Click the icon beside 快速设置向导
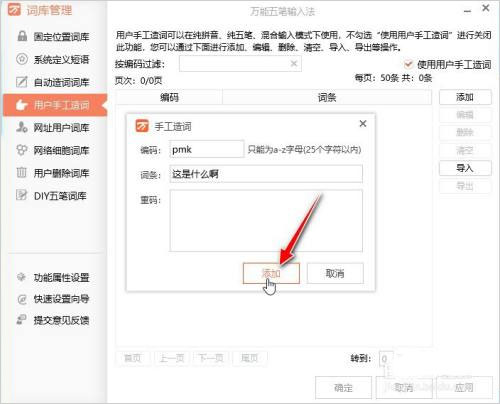 click(22, 299)
